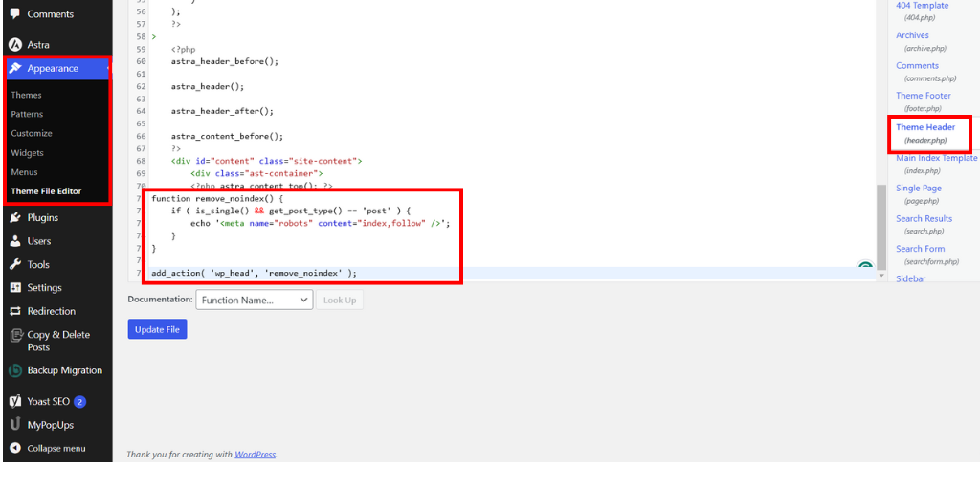Go to Patterns submenu
This screenshot has height=490, width=980.
(27, 115)
